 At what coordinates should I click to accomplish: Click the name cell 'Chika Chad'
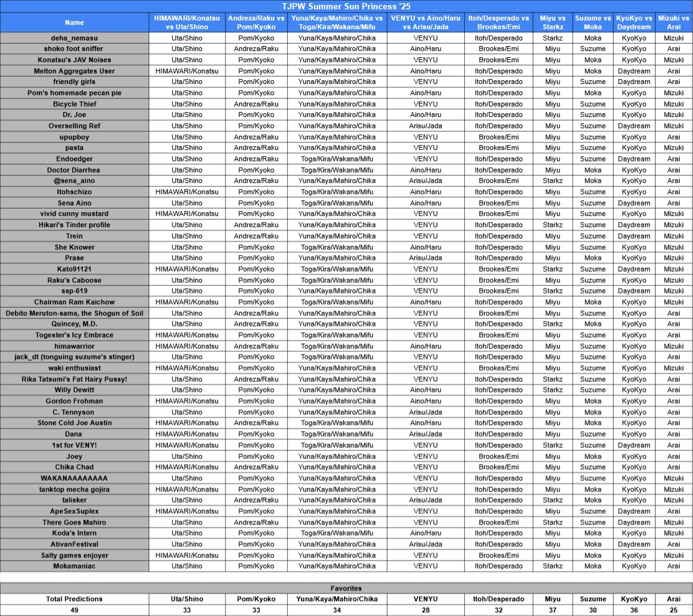tap(74, 467)
